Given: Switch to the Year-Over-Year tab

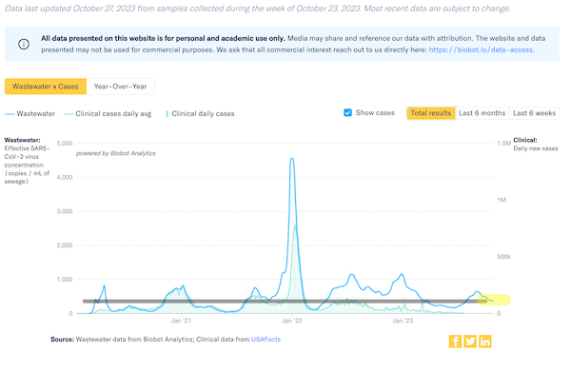Looking at the screenshot, I should pyautogui.click(x=120, y=87).
